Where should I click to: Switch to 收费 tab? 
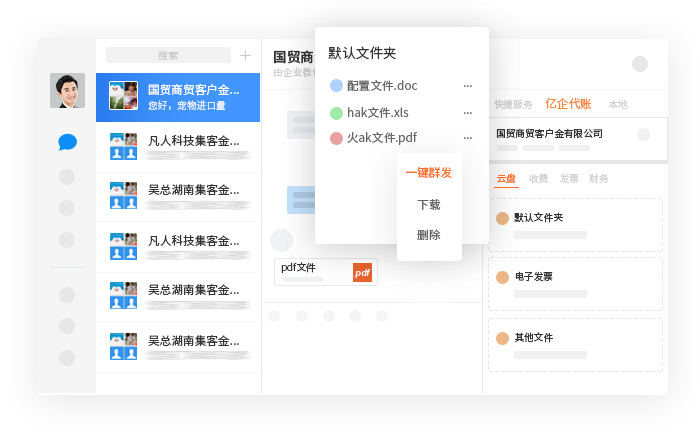tap(538, 179)
